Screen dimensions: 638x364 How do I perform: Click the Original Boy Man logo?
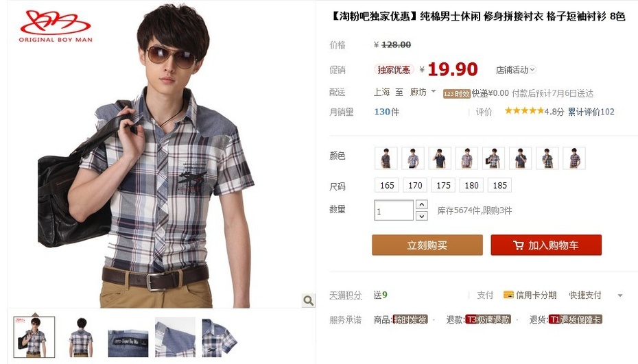[x=56, y=26]
